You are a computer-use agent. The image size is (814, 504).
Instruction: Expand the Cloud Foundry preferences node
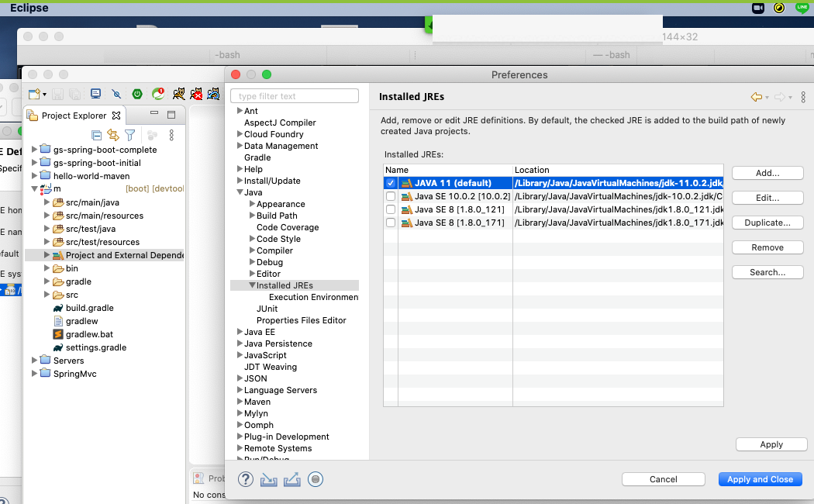240,134
